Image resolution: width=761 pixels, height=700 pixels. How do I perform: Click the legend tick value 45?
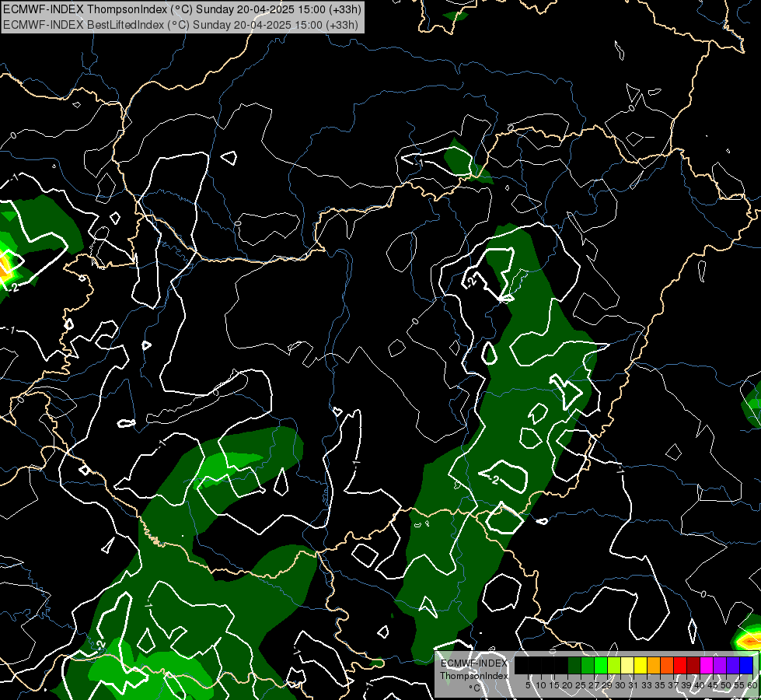(x=713, y=685)
